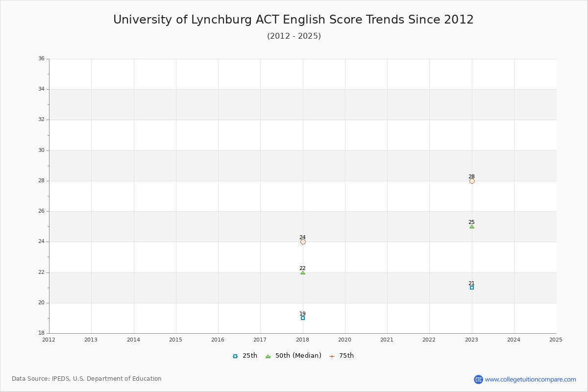Image resolution: width=588 pixels, height=392 pixels.
Task: Click the x-axis label 2025
Action: 556,340
